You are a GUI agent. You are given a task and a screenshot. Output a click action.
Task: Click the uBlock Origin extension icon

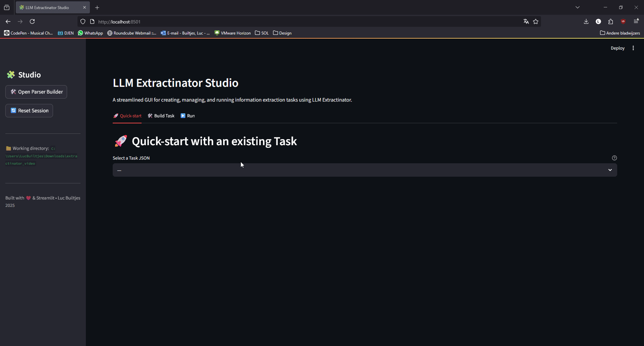(x=623, y=22)
